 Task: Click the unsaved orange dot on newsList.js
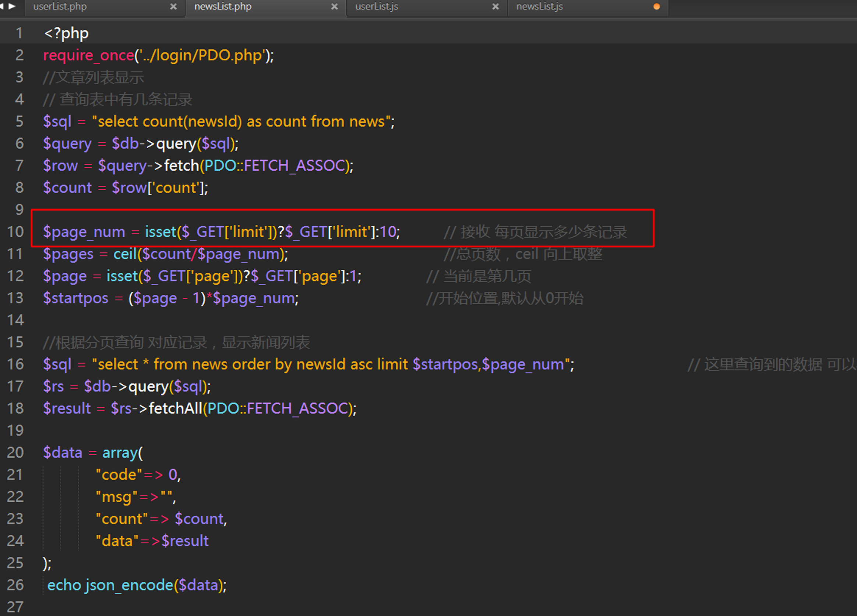pos(656,6)
